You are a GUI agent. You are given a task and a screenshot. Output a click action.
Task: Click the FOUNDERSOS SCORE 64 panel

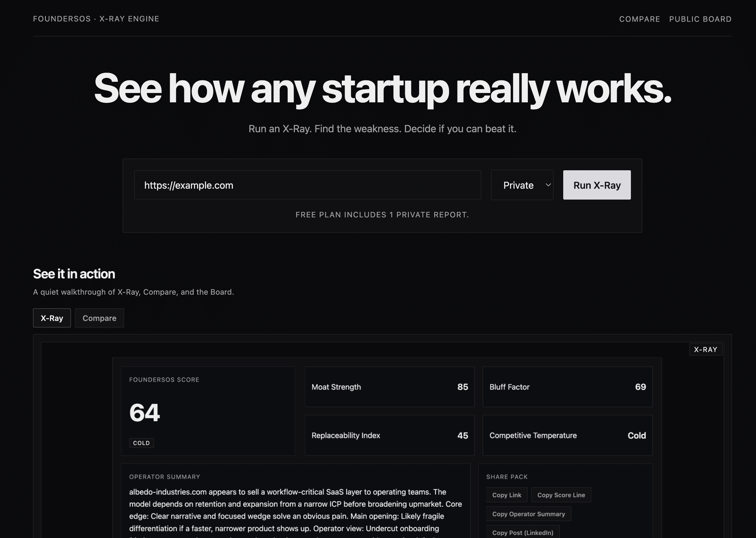[208, 411]
